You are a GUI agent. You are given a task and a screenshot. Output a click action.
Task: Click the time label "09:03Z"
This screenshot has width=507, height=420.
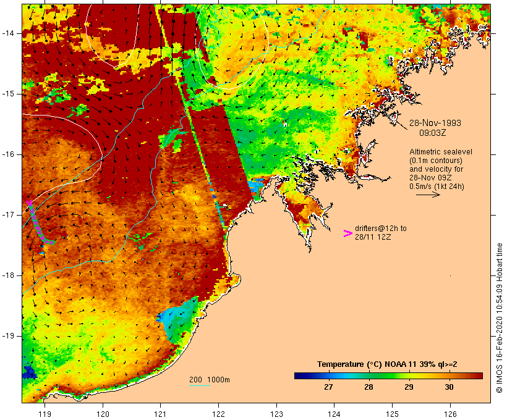[x=433, y=133]
